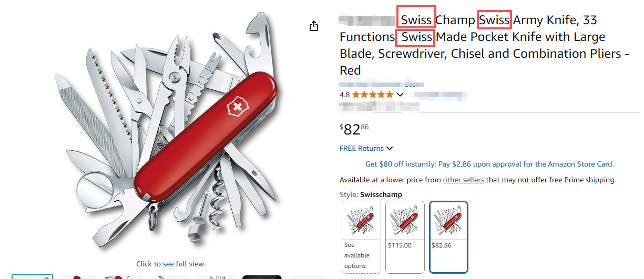Select the "See available options" style swatch
This screenshot has height=279, width=644.
(361, 237)
